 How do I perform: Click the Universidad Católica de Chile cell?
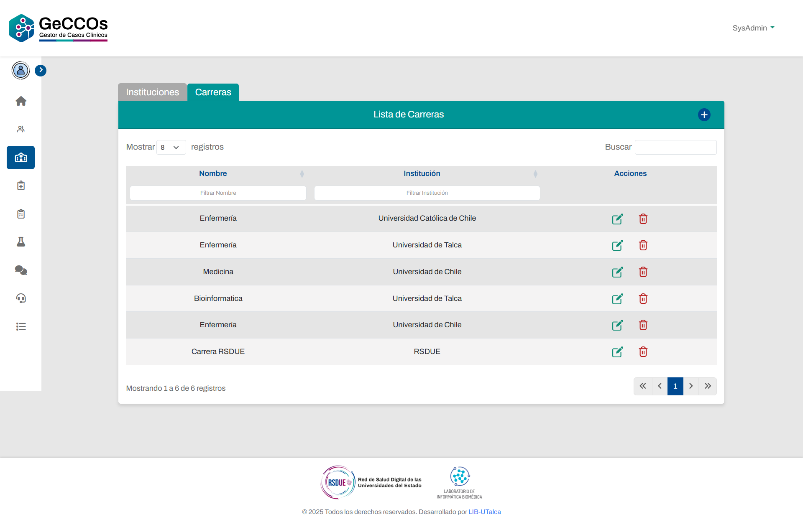point(427,218)
